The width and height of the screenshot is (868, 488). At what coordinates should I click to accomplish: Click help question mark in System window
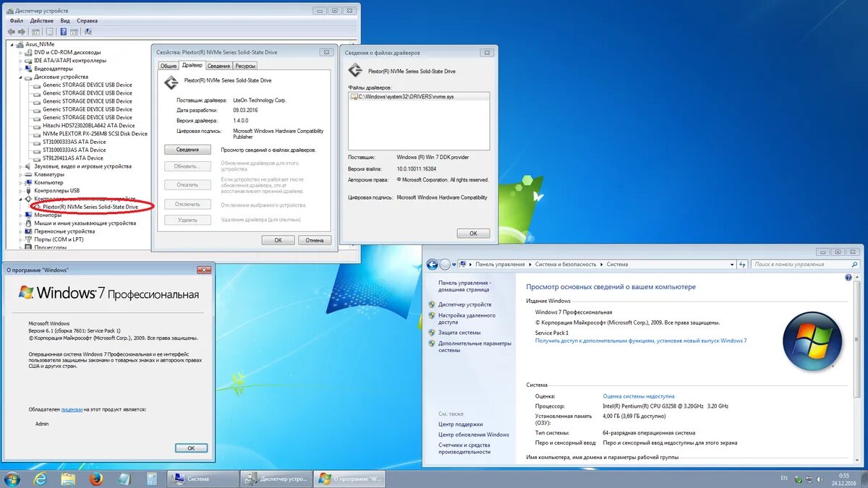(849, 277)
